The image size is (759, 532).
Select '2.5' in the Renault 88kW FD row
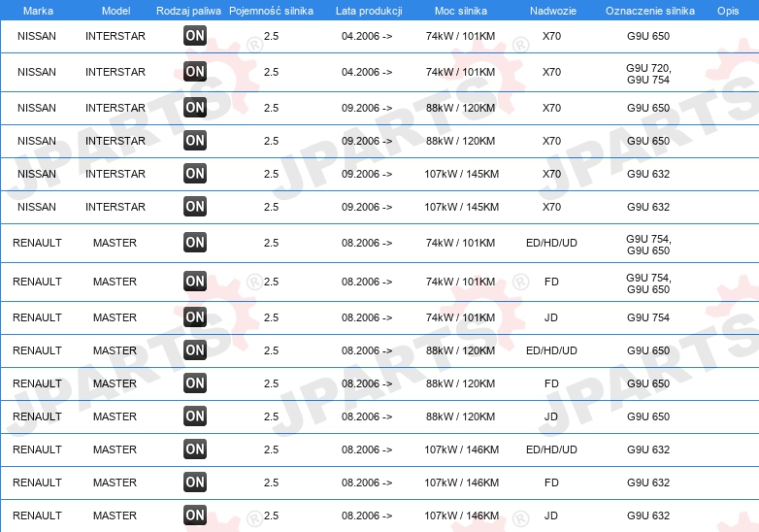click(271, 383)
